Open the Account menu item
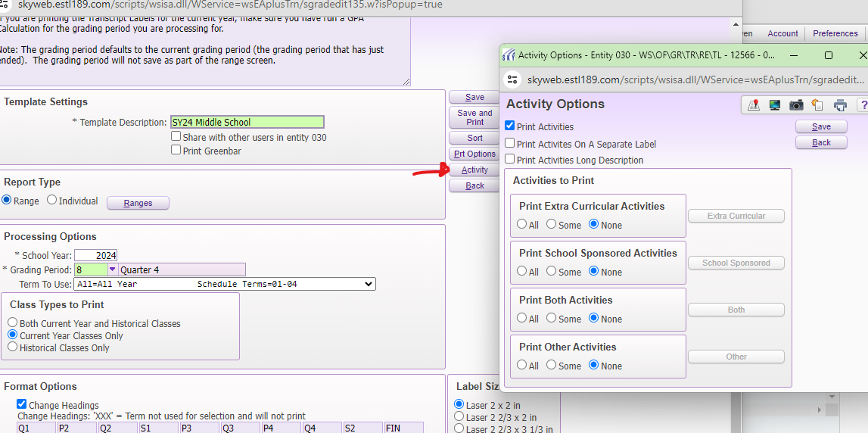This screenshot has width=868, height=433. click(x=782, y=33)
